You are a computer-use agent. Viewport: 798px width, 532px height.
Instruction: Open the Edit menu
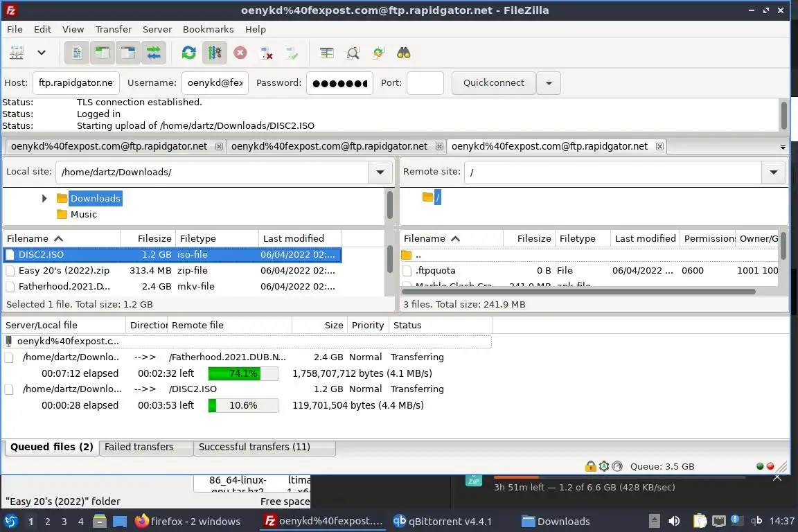(42, 30)
